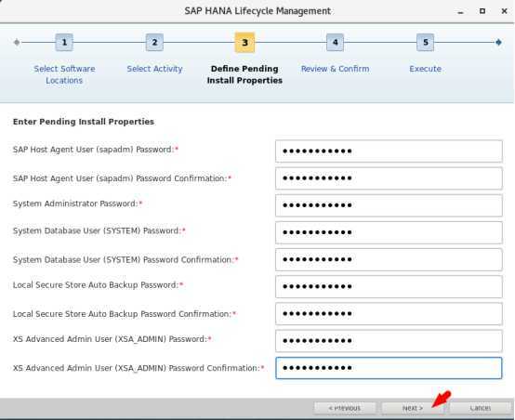Proceed with the Next button

pos(413,408)
